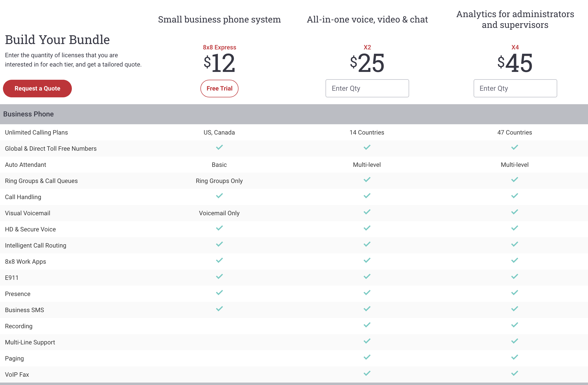Click the 'Analytics for administrators and supervisors' heading
Viewport: 588px width, 385px height.
coord(515,19)
